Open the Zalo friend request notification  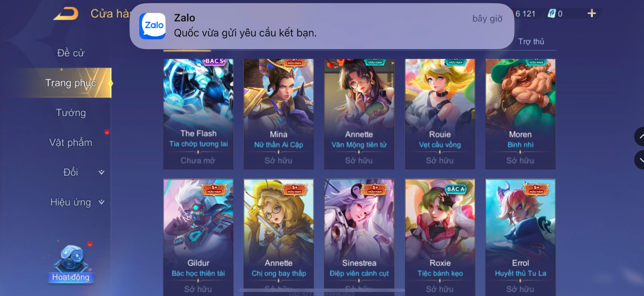tap(322, 26)
